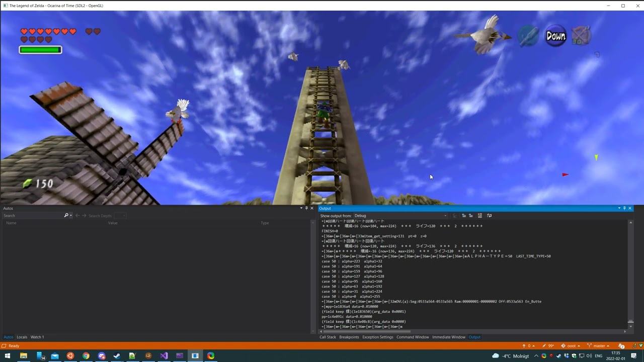Open the Windows Start menu
The width and height of the screenshot is (644, 362).
[8, 356]
